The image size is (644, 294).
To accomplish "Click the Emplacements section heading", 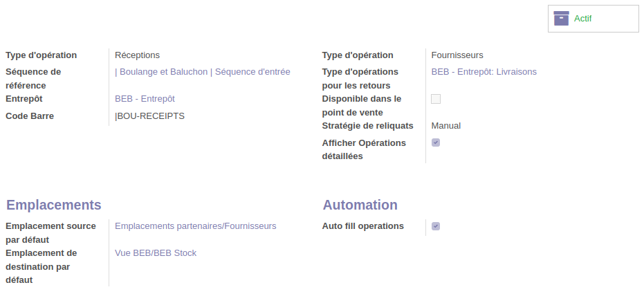I will pos(54,205).
